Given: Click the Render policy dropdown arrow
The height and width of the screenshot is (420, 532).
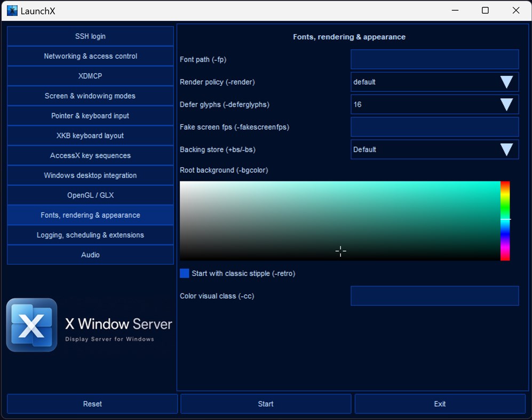Looking at the screenshot, I should click(506, 82).
